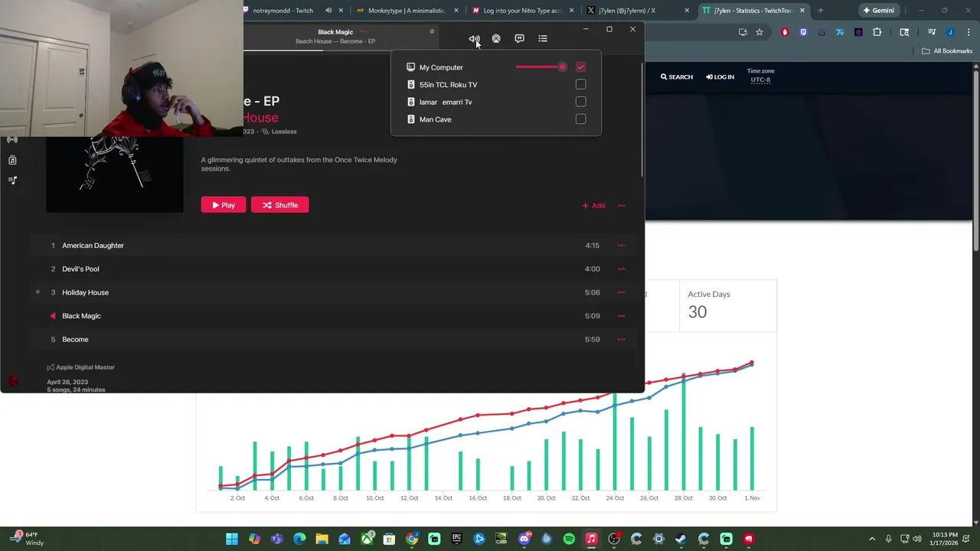Viewport: 980px width, 551px height.
Task: Open the UTC-8 time zone selector
Action: 760,80
